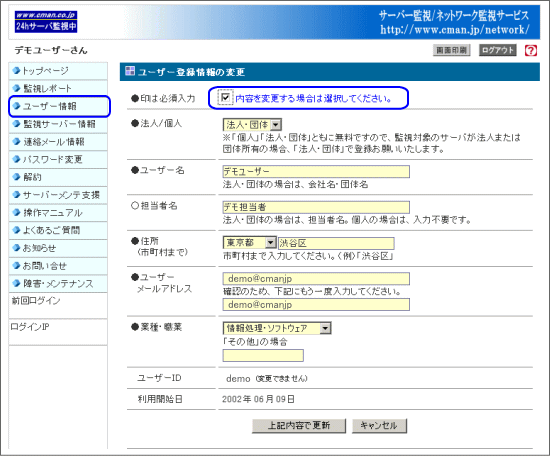Click the 前回ログイン label
This screenshot has height=456, width=550.
tap(36, 301)
